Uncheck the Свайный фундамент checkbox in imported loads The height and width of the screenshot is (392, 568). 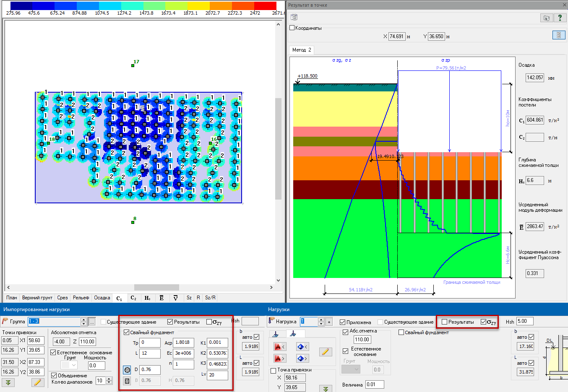click(x=126, y=332)
